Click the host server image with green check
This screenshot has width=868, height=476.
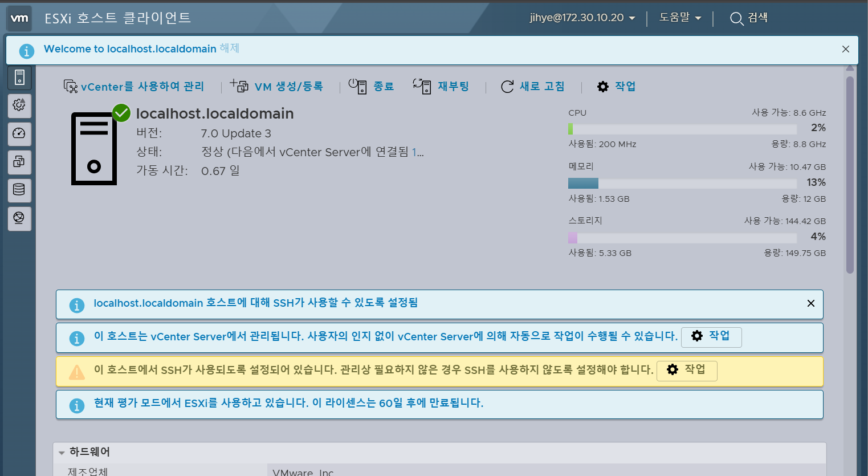(x=94, y=148)
